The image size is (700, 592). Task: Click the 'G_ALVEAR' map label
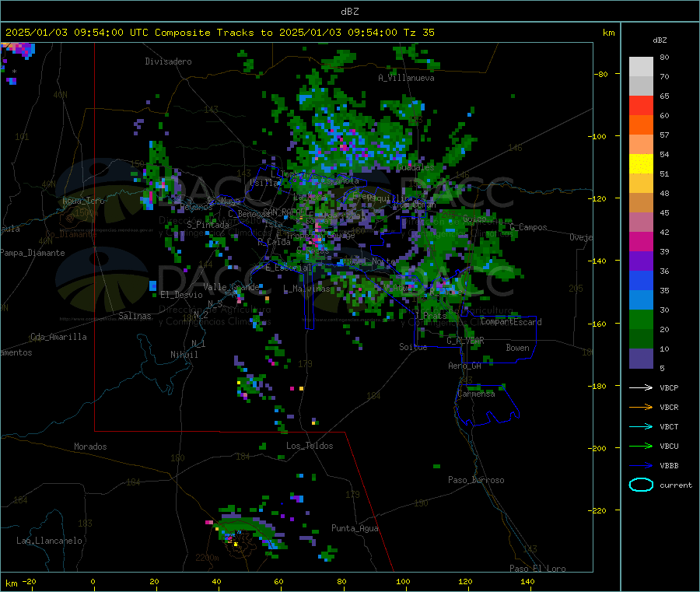[x=465, y=341]
